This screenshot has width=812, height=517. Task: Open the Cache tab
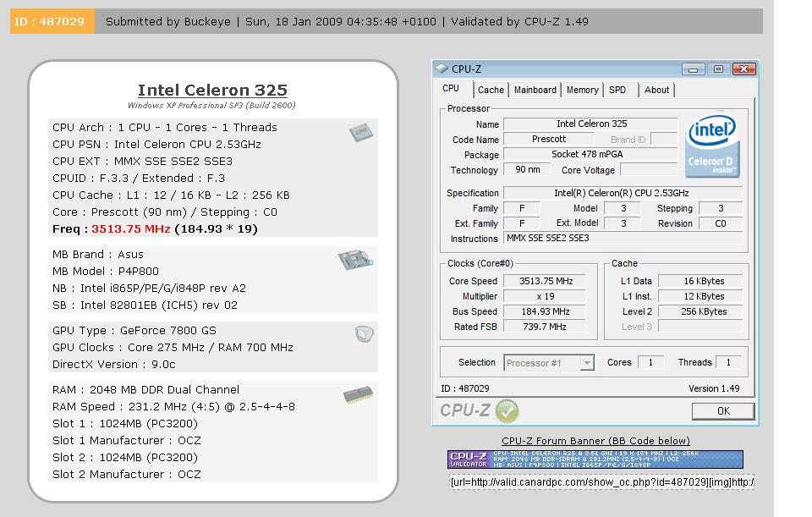pos(491,90)
